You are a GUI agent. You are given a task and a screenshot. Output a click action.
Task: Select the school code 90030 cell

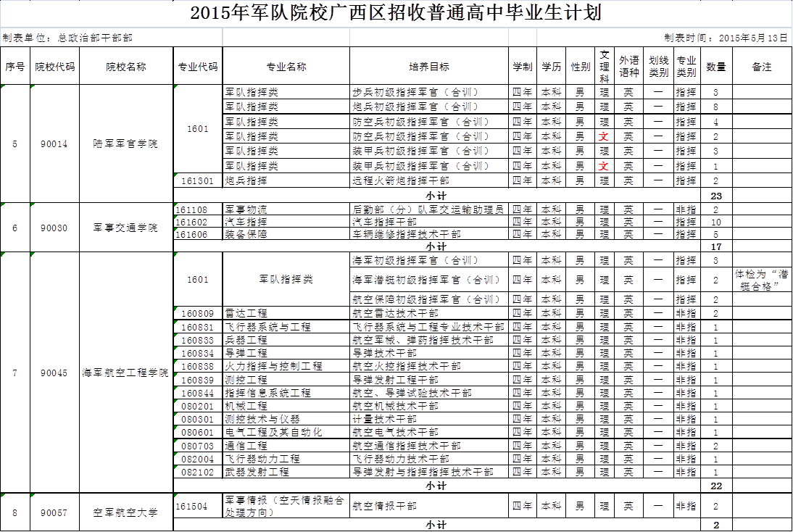pyautogui.click(x=54, y=228)
